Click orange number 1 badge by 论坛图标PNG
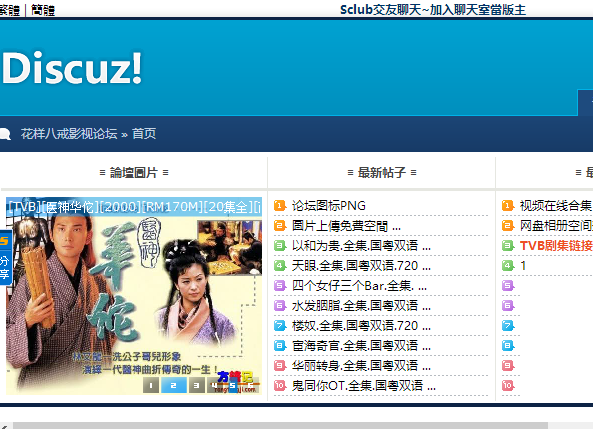 (x=280, y=205)
